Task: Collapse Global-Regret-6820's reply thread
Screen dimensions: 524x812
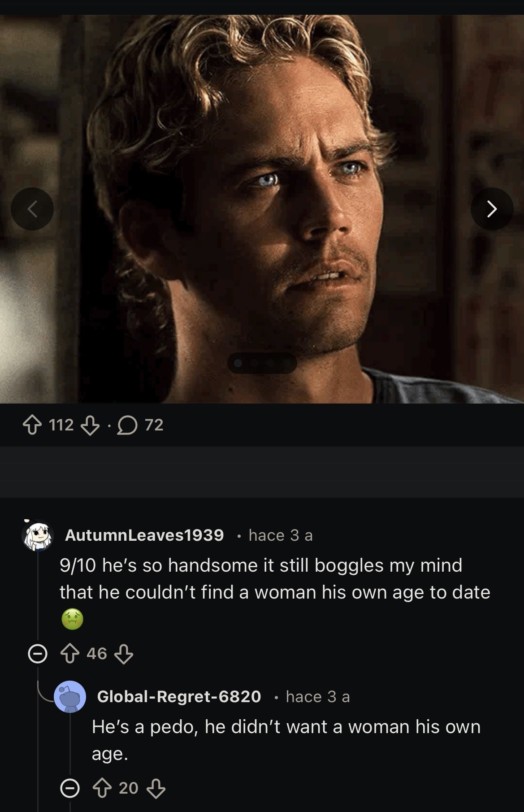Action: 70,789
